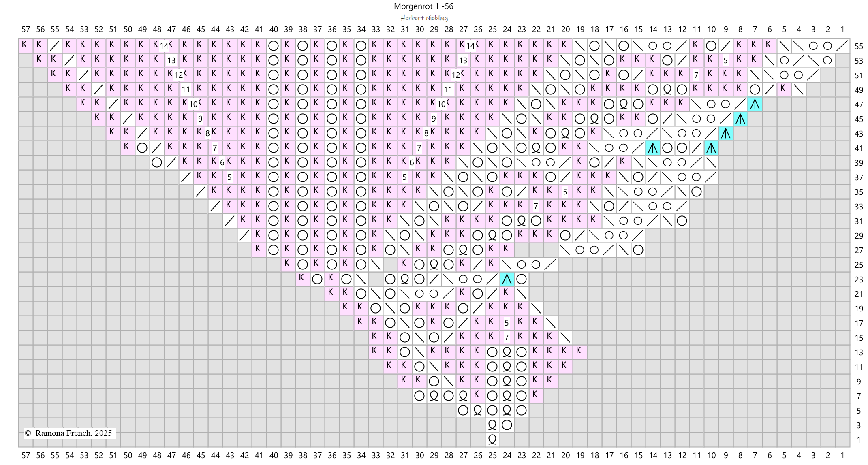The height and width of the screenshot is (465, 868).
Task: Click the cyan double-decrease symbol in row 47
Action: pos(755,105)
